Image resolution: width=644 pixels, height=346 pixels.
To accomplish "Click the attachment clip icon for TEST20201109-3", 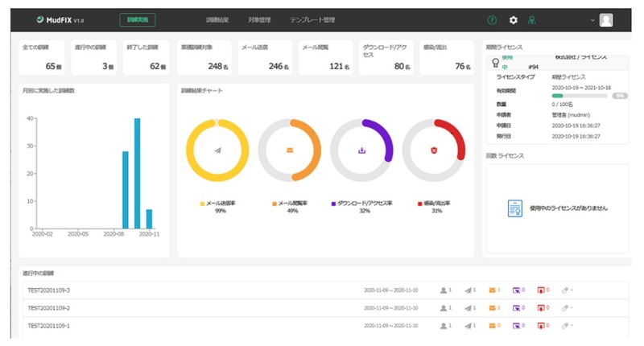I will (567, 290).
